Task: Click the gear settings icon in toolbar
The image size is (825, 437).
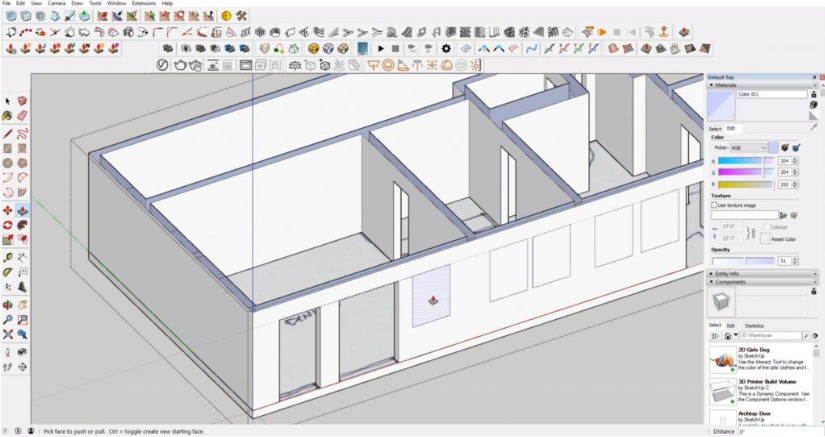Action: tap(446, 49)
